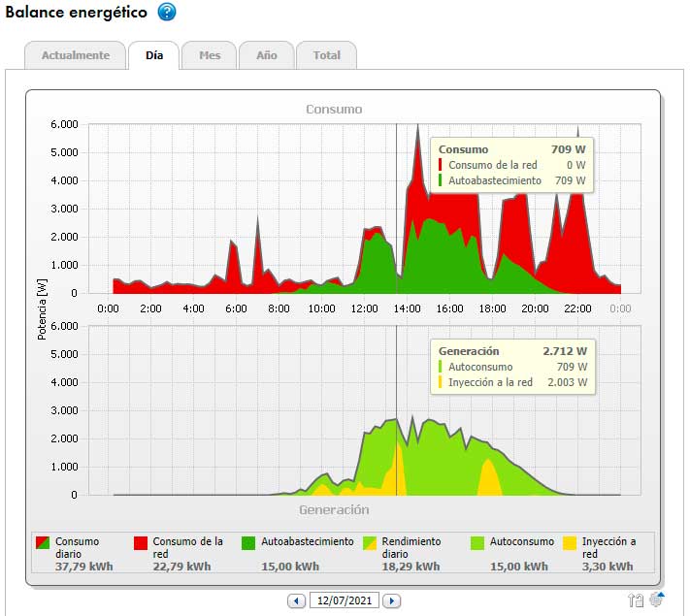Select the Día tab
The height and width of the screenshot is (616, 690).
click(154, 55)
